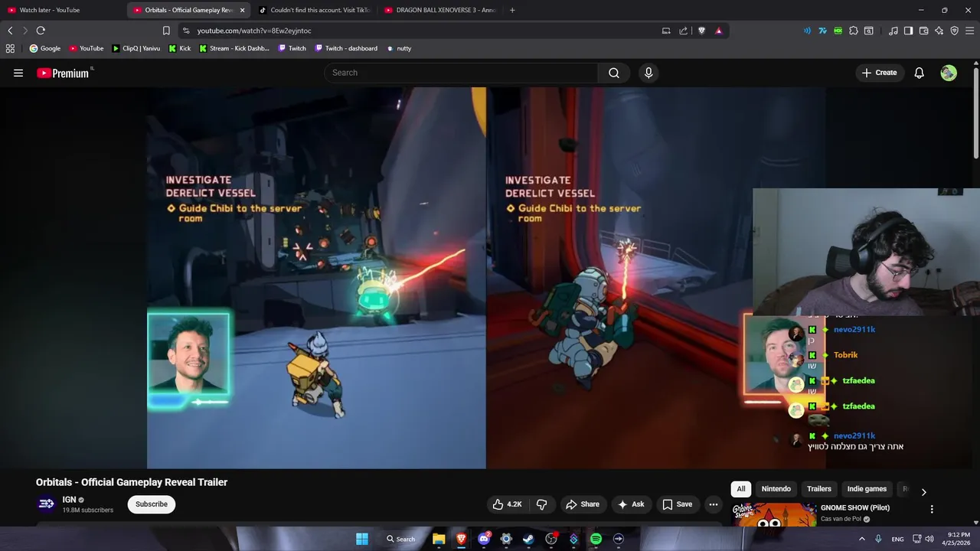Screen dimensions: 980x551
Task: Show hidden system tray icons
Action: click(861, 539)
